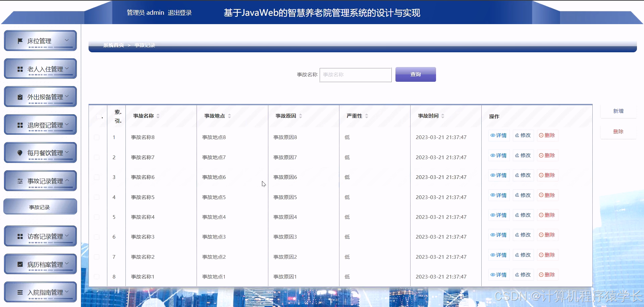Click the 退出登录 link

(x=180, y=12)
